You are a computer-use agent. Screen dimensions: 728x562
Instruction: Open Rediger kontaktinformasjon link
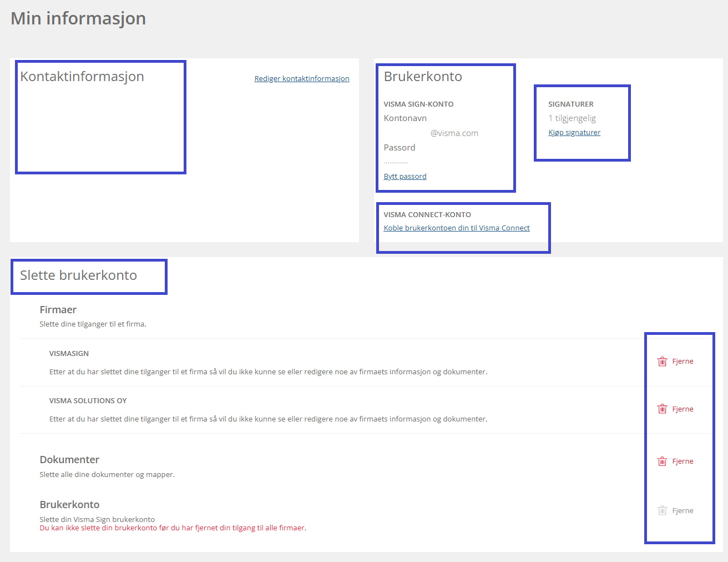[x=302, y=79]
